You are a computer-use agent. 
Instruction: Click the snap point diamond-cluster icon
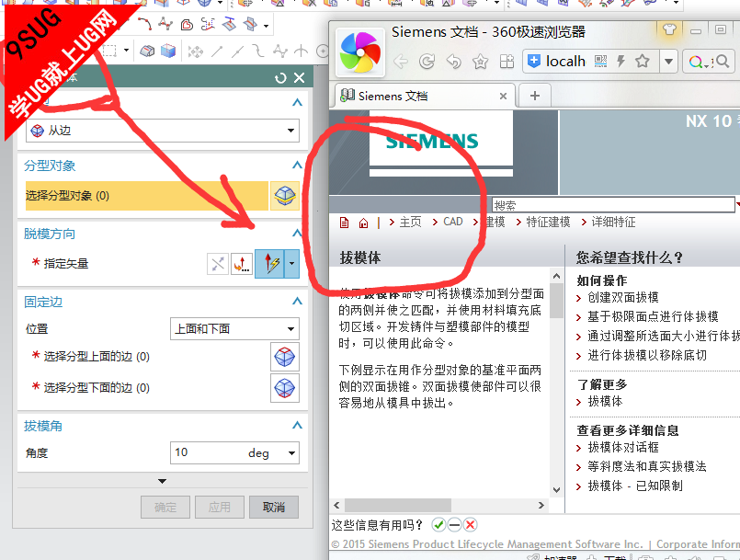196,51
